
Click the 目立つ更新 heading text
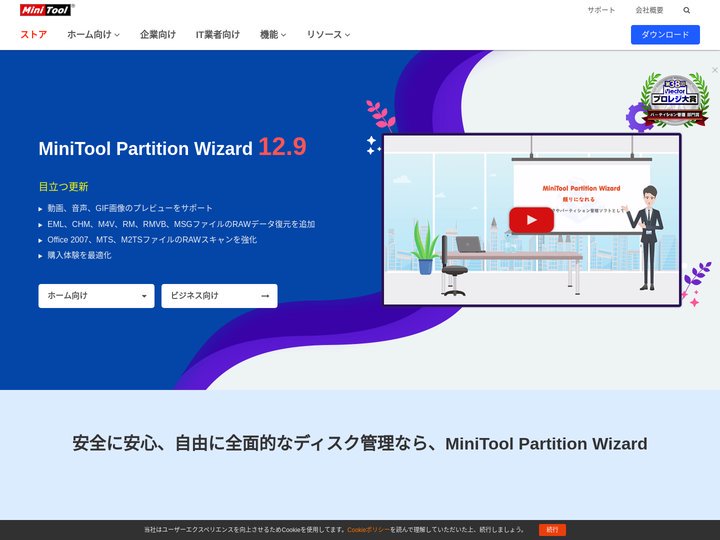(x=63, y=186)
